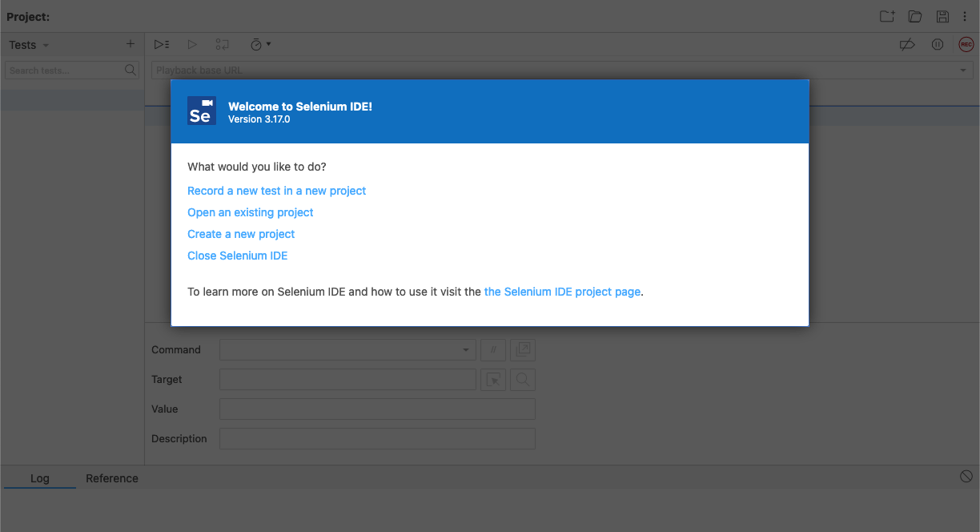Click Record a new test in a new project
Viewport: 980px width, 532px height.
pos(276,191)
